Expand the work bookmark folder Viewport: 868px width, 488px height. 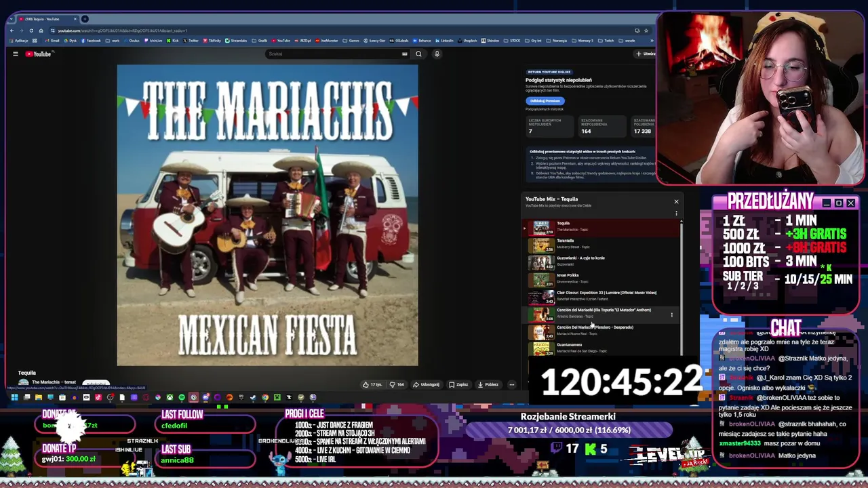(112, 41)
